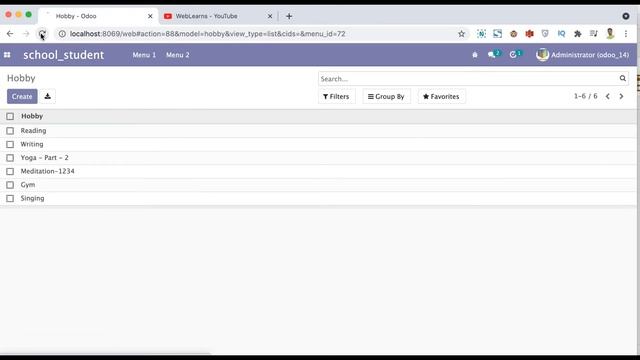The height and width of the screenshot is (360, 640).
Task: Go to next page arrow
Action: (x=621, y=96)
